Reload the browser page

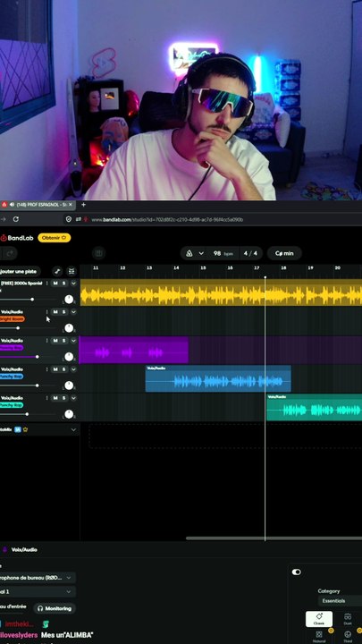(15, 219)
